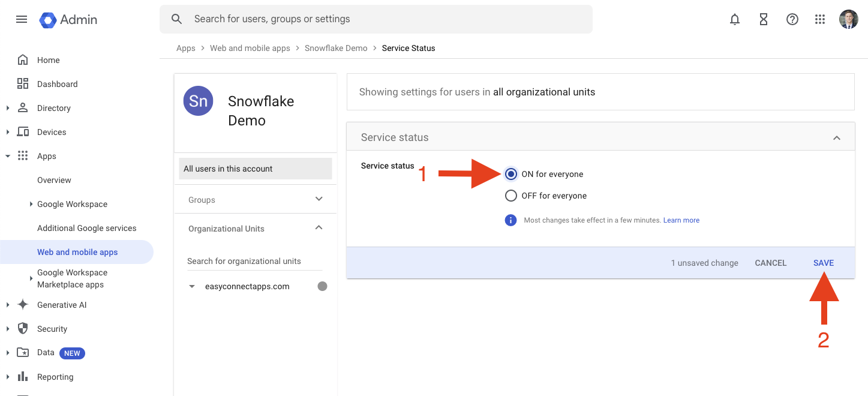
Task: Click the user profile avatar
Action: pyautogui.click(x=848, y=19)
